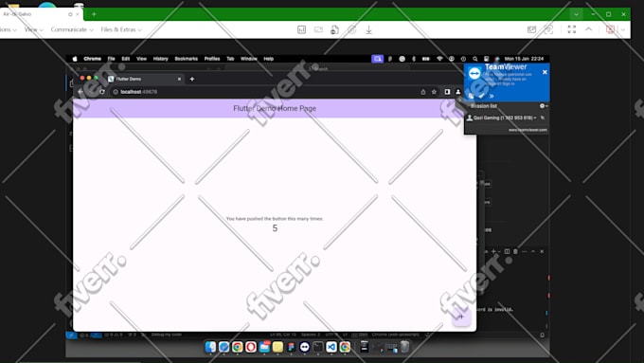Screen dimensions: 644x363
Task: Select the Flutter Demo browser tab
Action: [145, 79]
